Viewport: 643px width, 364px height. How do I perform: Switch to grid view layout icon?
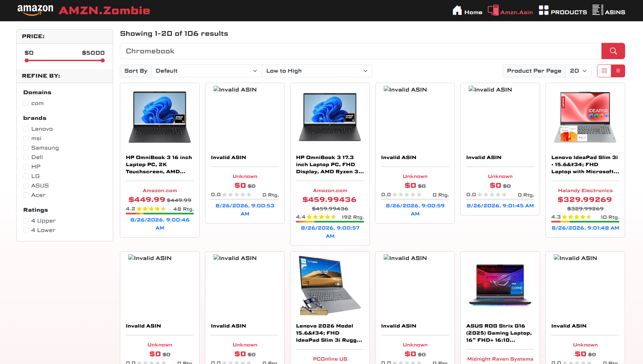click(604, 71)
